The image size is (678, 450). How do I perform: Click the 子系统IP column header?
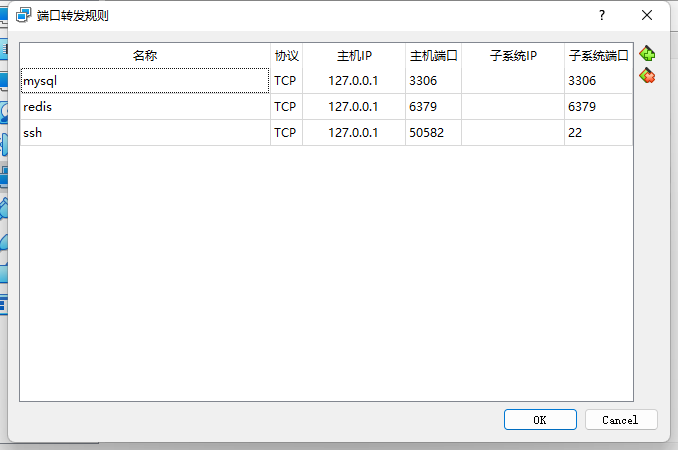pos(513,55)
